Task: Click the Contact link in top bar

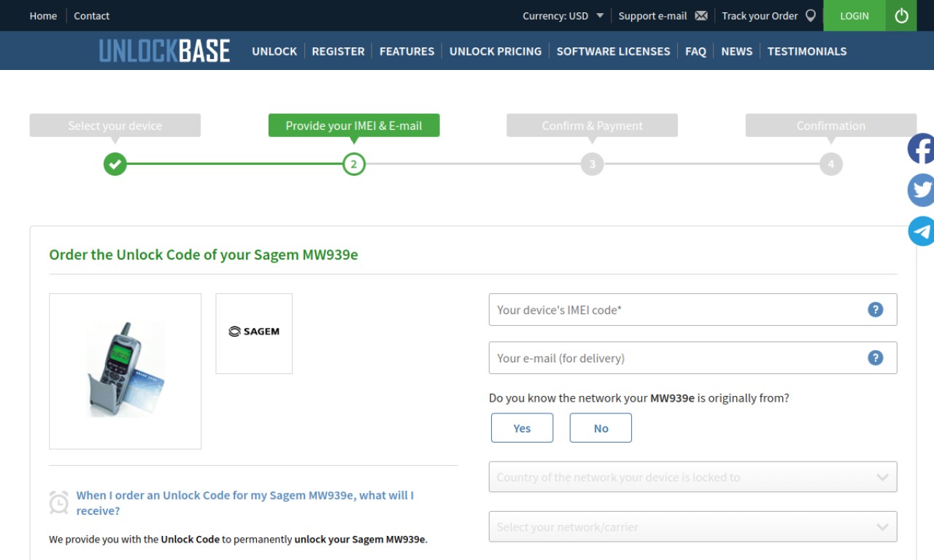Action: pos(91,15)
